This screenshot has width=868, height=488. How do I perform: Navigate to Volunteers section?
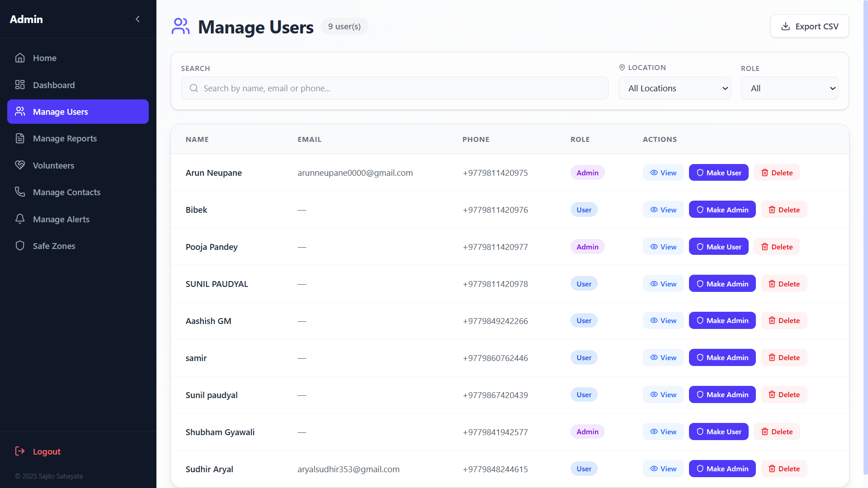78,165
